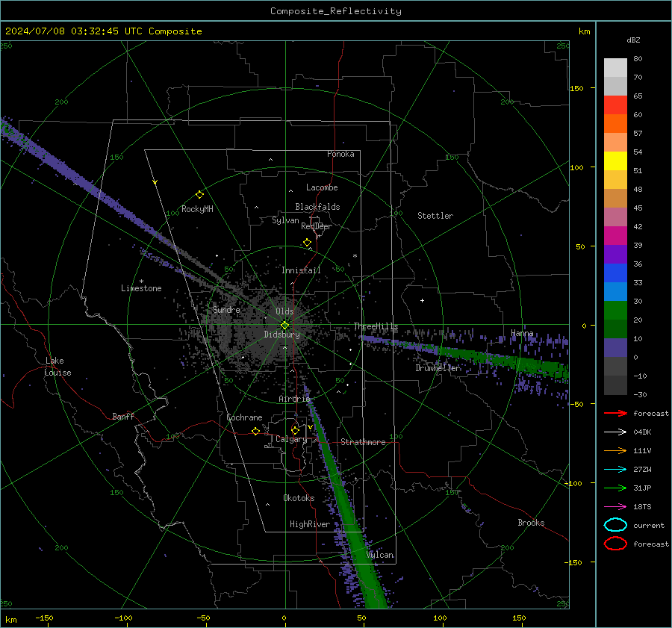Click the green 20 dBZ color swatch

[x=615, y=310]
